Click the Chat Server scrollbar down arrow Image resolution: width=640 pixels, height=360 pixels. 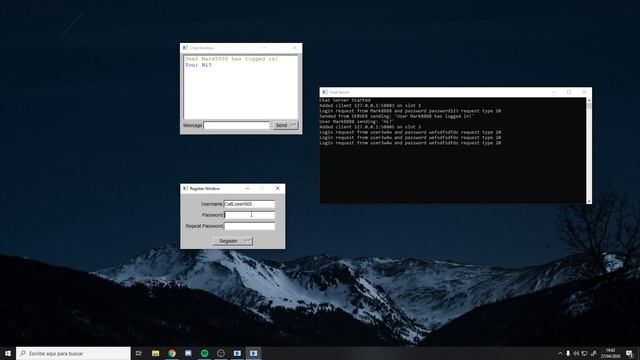[589, 201]
